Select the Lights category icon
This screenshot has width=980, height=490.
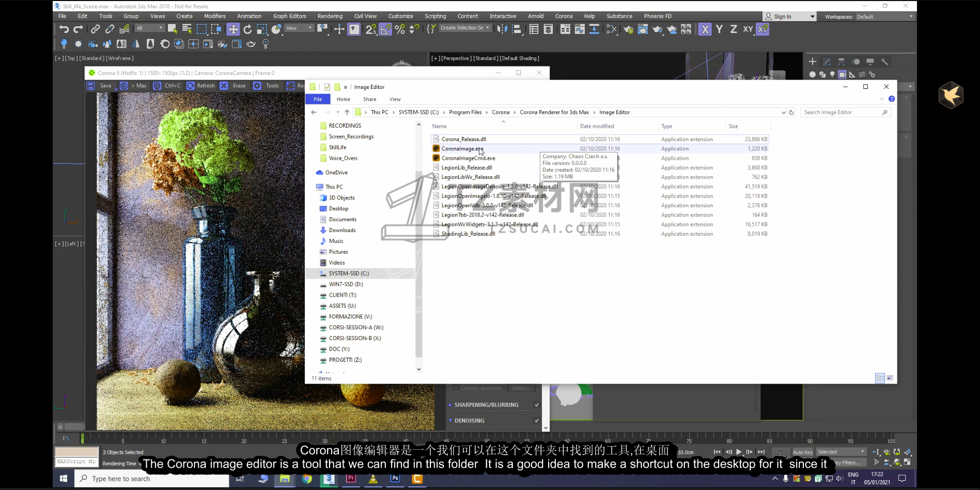(x=832, y=74)
